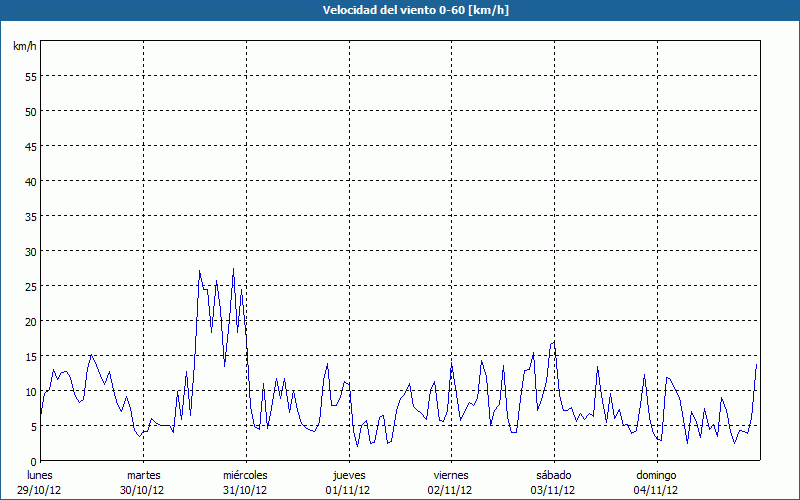Click the date label 30/10/12

click(x=143, y=490)
